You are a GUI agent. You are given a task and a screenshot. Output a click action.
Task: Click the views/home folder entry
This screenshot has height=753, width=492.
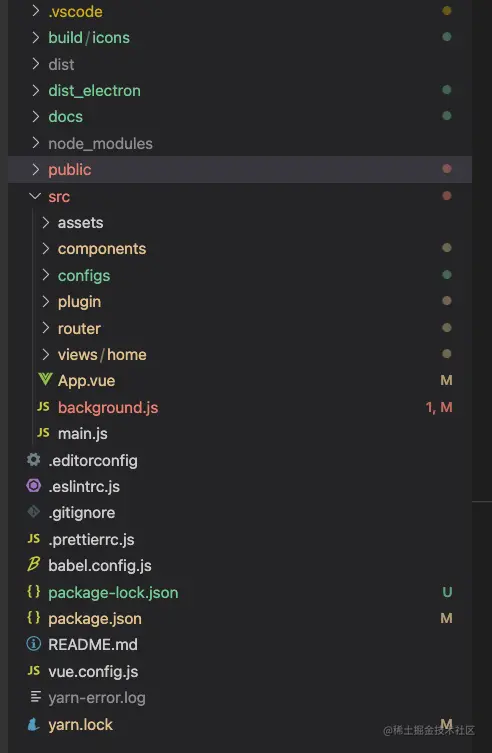point(102,354)
